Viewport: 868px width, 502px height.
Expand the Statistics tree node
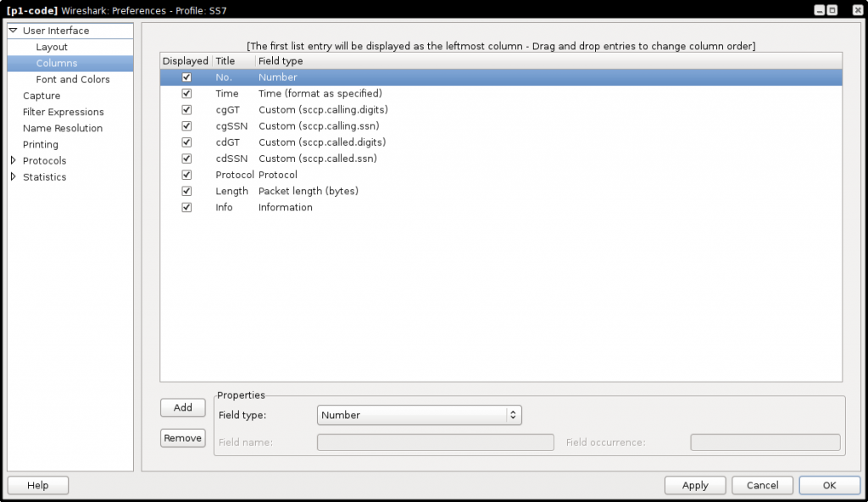pos(14,176)
